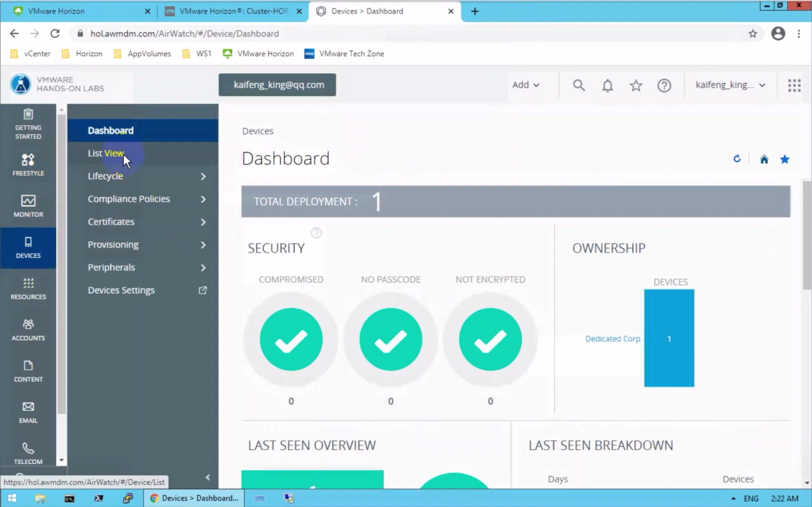
Task: Click the refresh icon on Dashboard
Action: (x=737, y=159)
